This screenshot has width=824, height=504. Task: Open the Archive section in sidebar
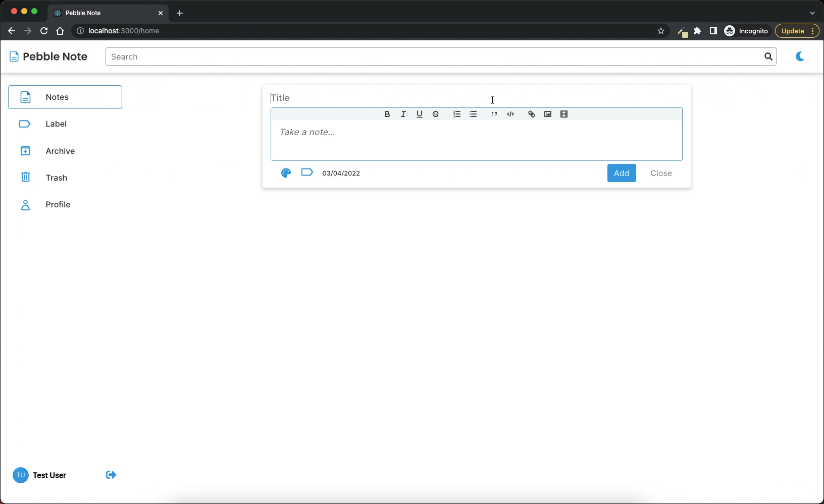[60, 151]
